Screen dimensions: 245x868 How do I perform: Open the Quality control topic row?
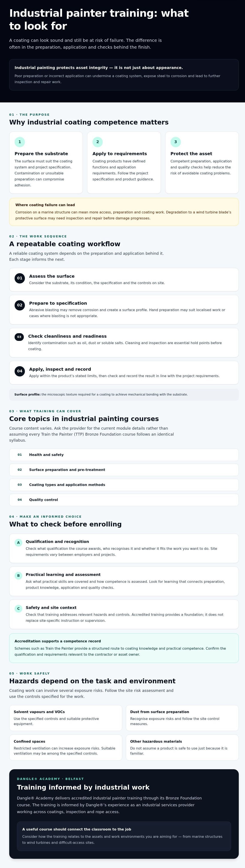pyautogui.click(x=124, y=500)
